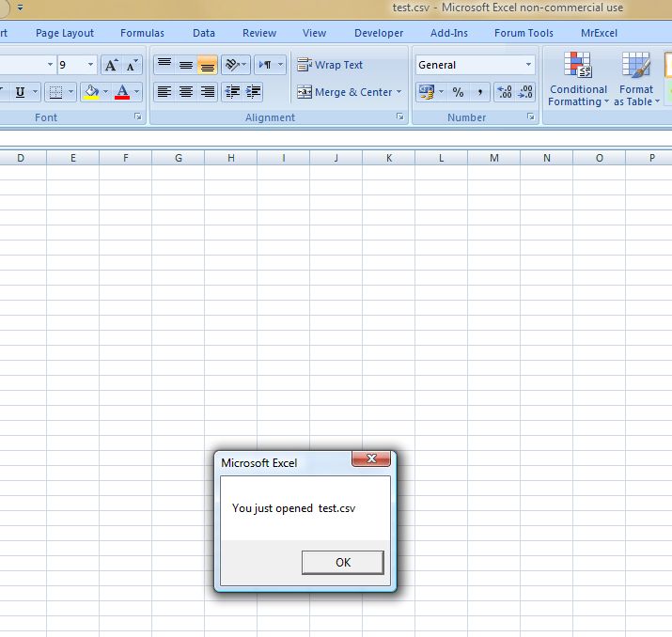Open Conditional Formatting menu

tap(578, 79)
